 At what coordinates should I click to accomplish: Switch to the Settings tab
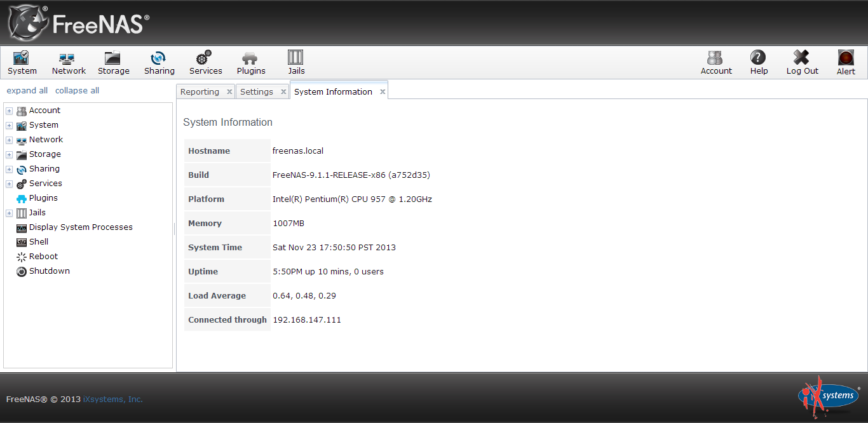(256, 91)
